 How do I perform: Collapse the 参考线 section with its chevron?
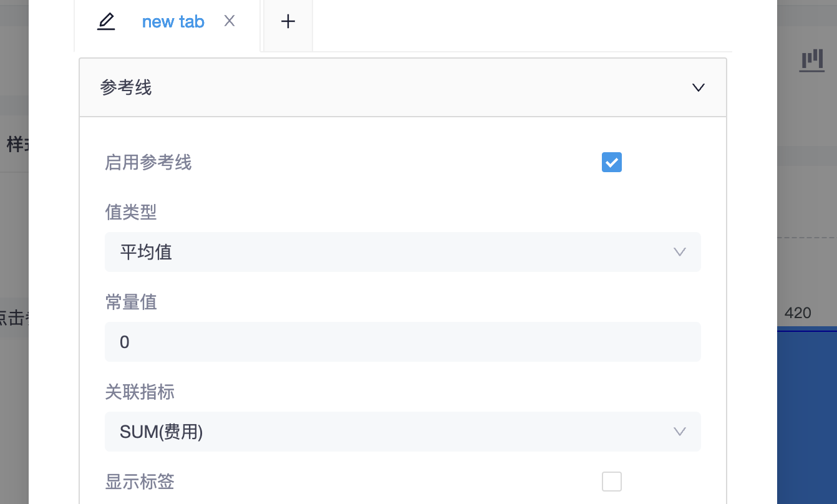(698, 87)
